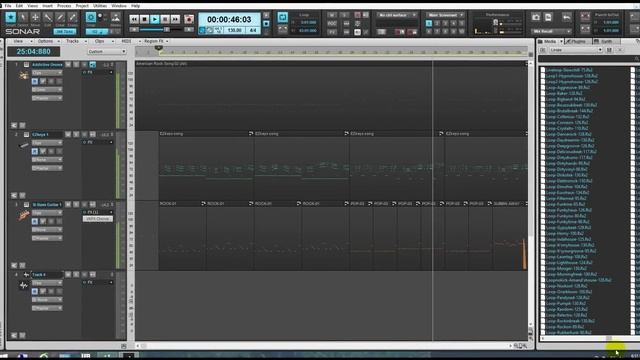Activate the Move tool

36,17
